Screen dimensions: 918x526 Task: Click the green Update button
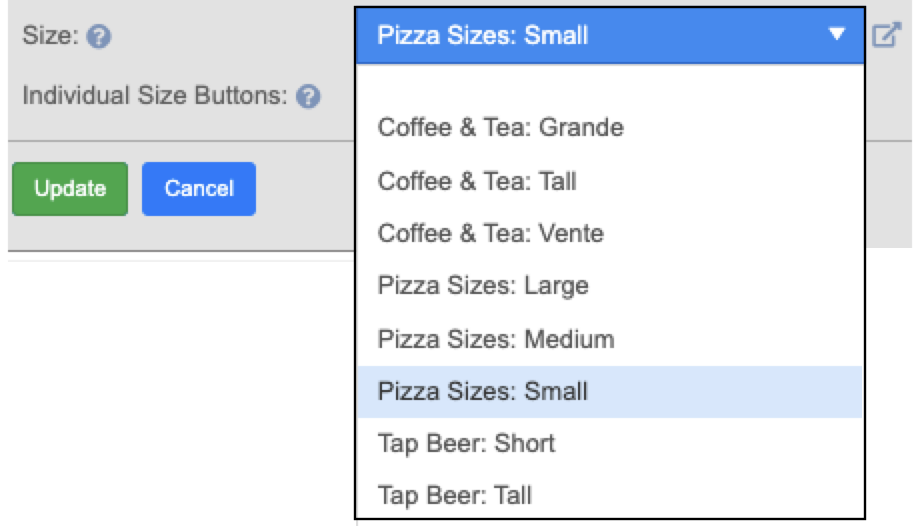(x=70, y=189)
